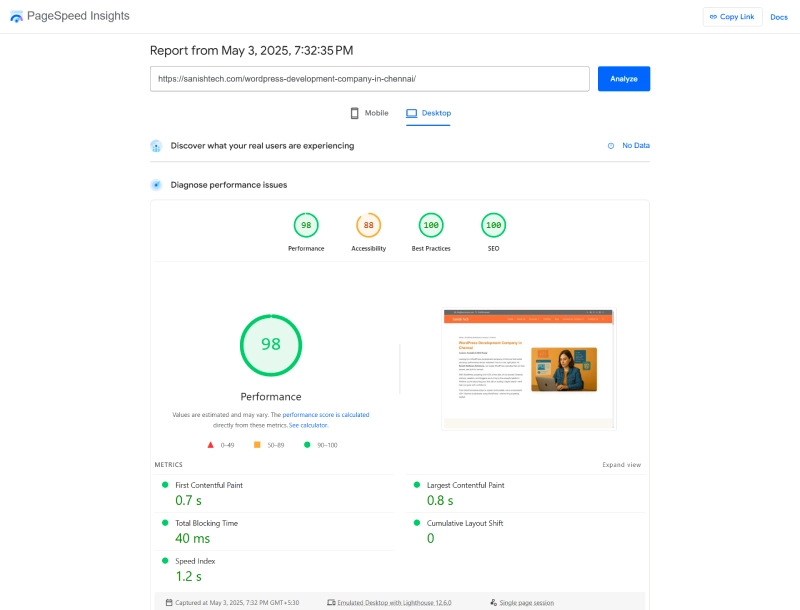Click the real users experience icon
The image size is (800, 610).
[156, 146]
